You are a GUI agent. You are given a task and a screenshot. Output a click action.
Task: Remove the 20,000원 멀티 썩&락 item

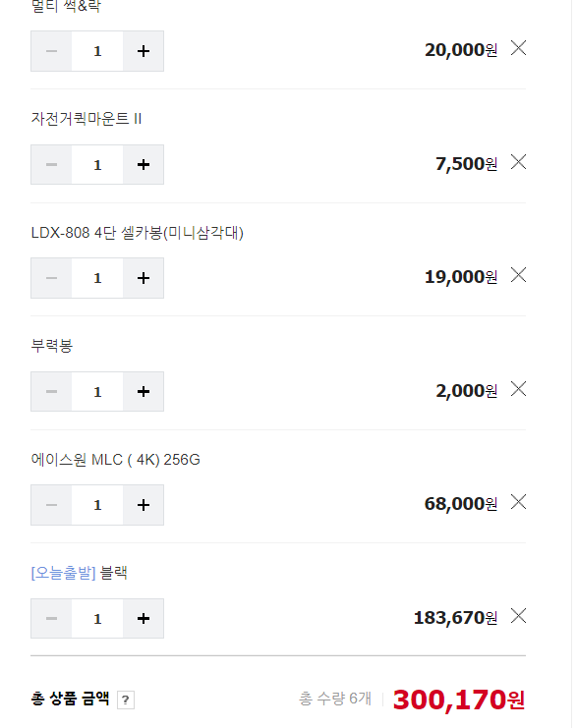tap(518, 48)
